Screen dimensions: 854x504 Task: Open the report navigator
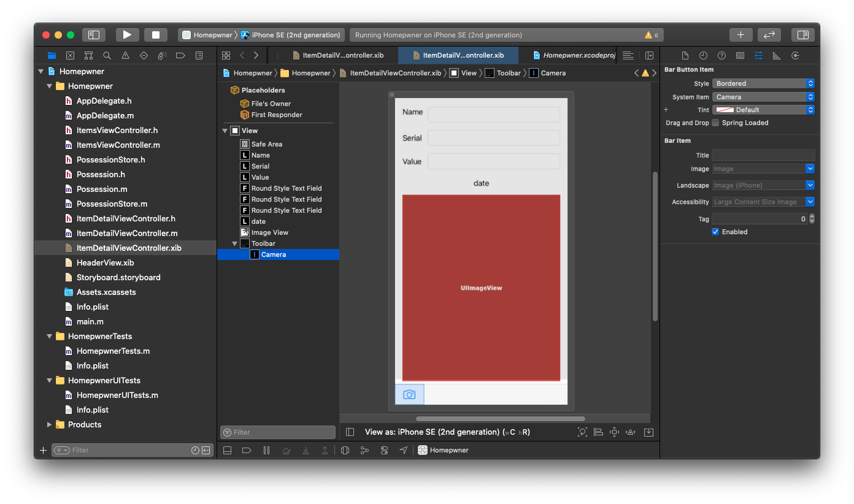click(x=199, y=55)
